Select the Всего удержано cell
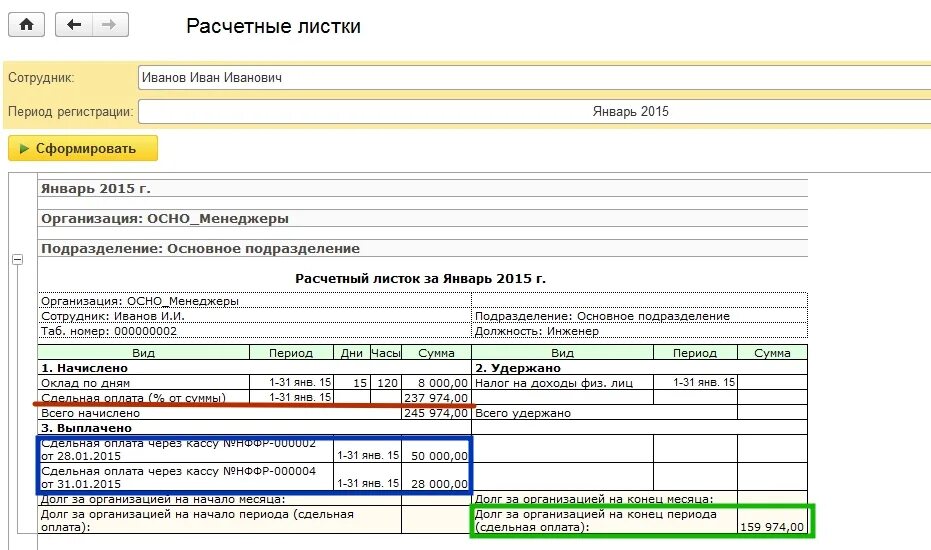Screen dimensions: 931x550 (x=604, y=413)
